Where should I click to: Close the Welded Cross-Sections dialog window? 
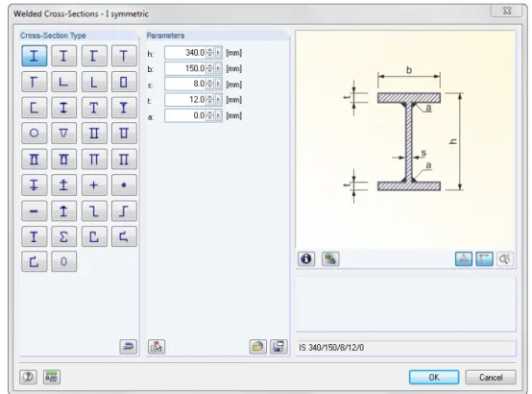(x=507, y=11)
